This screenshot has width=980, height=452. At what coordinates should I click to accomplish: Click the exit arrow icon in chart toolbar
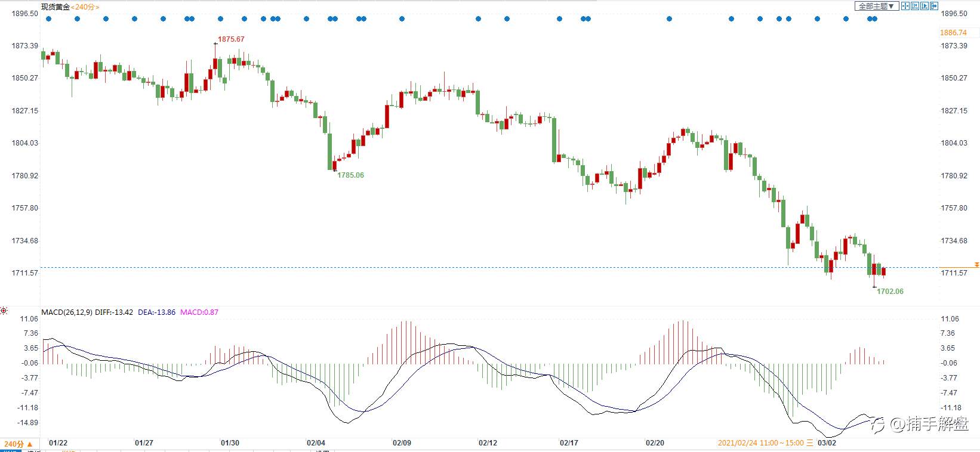pyautogui.click(x=934, y=7)
